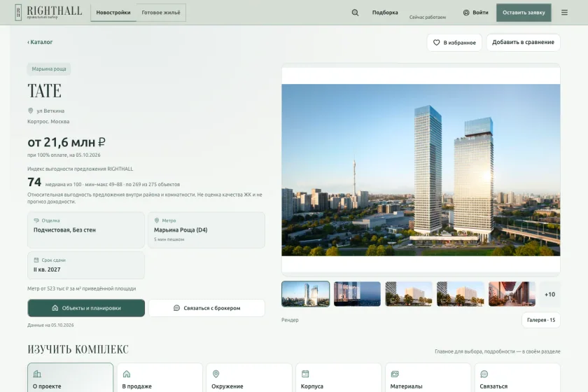
Task: Click the chat bubble icon in Связаться с брокером
Action: (x=176, y=308)
